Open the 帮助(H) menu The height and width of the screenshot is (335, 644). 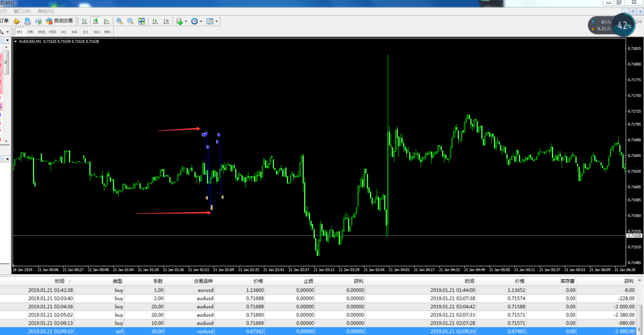46,11
